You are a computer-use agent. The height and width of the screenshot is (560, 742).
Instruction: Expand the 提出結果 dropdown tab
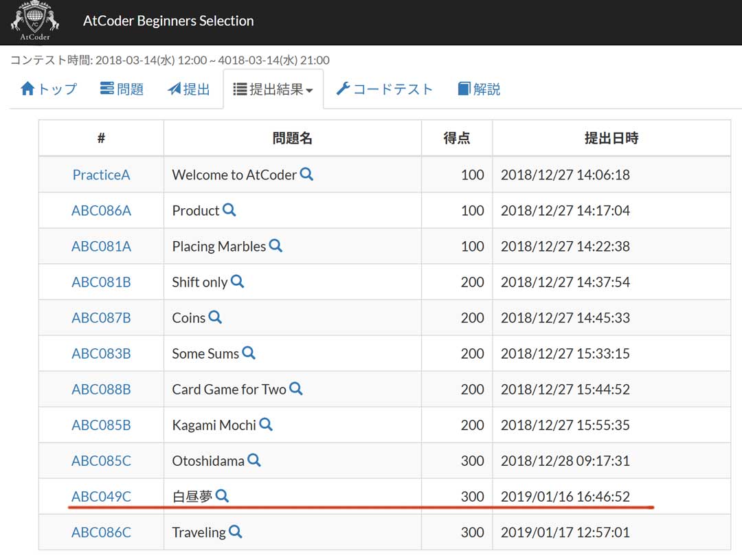tap(273, 89)
